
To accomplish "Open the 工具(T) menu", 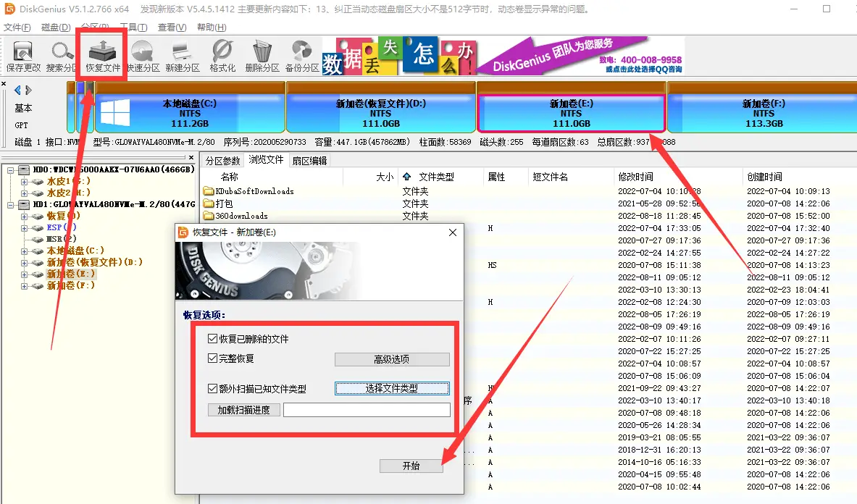I will (x=133, y=28).
